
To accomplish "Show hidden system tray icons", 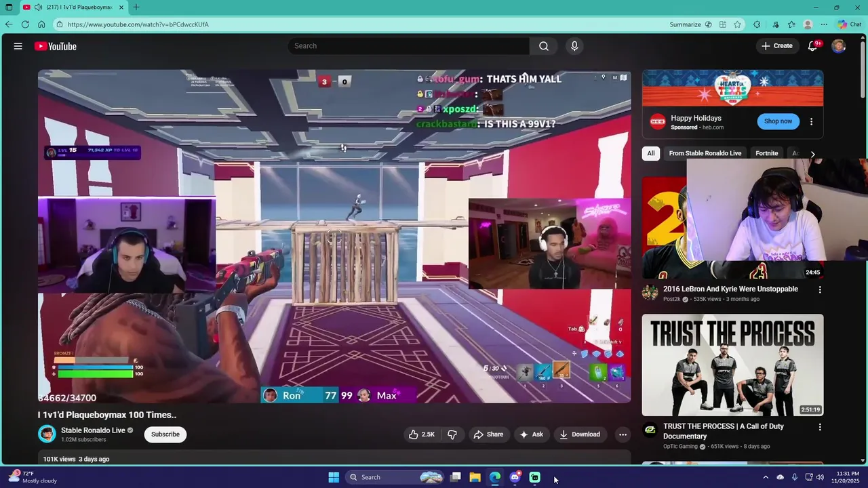I will pyautogui.click(x=766, y=477).
